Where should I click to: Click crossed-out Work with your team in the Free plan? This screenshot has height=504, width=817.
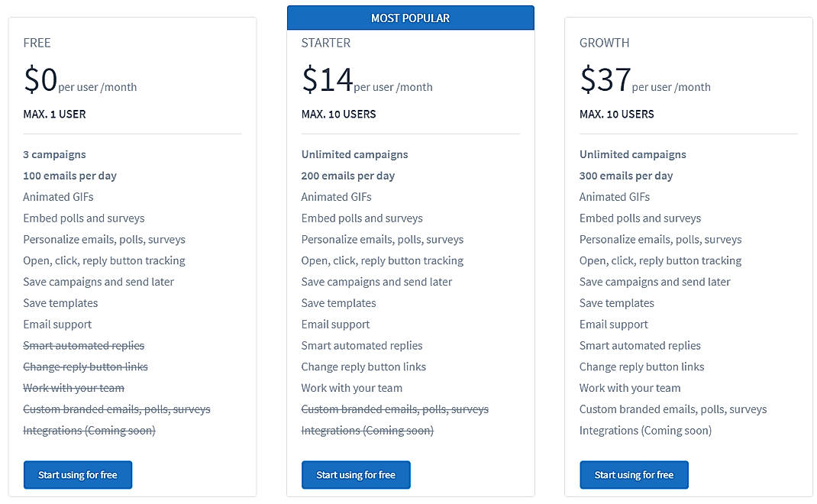[73, 388]
